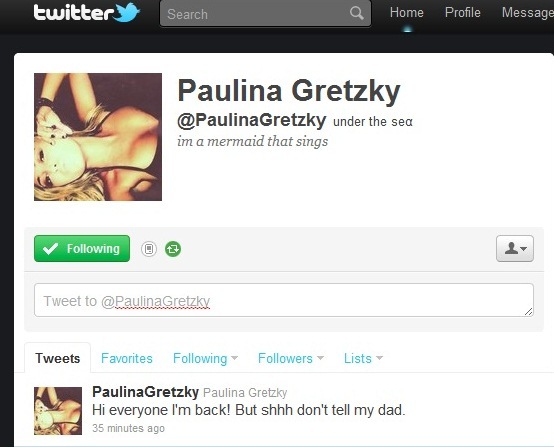This screenshot has height=447, width=554.
Task: Open the large profile picture
Action: (98, 137)
